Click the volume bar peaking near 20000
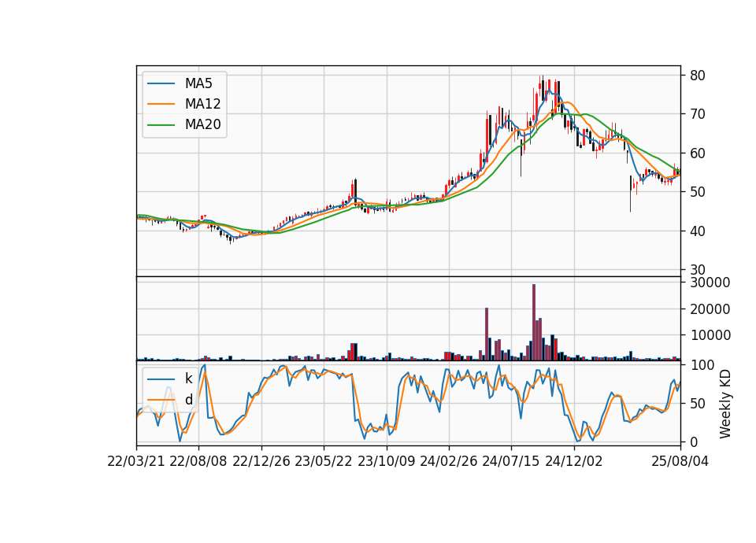Screen dimensions: 756x543 coord(487,334)
